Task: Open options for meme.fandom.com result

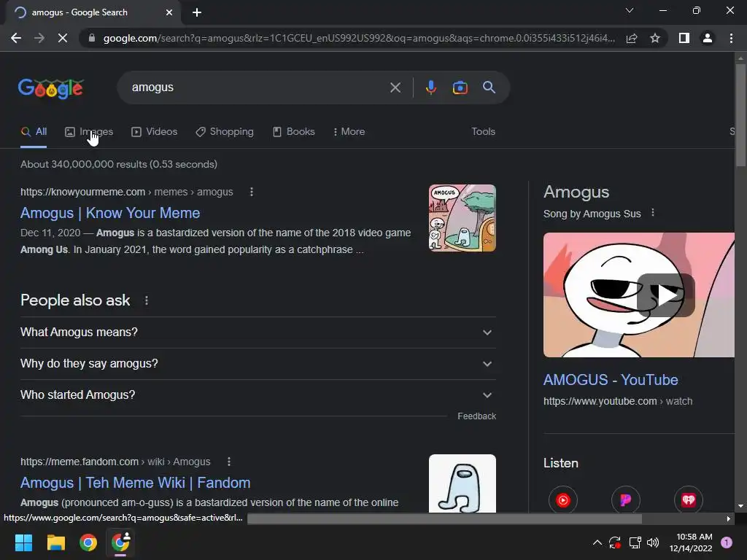Action: click(x=228, y=462)
